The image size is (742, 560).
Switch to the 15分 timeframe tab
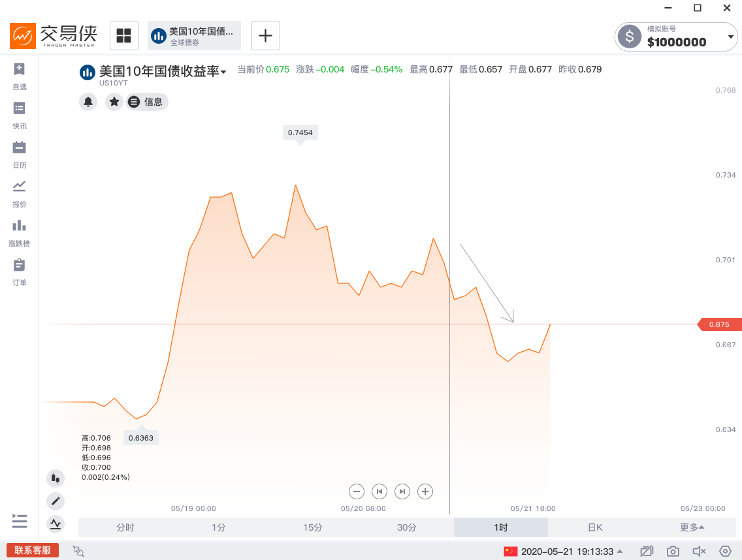[312, 527]
